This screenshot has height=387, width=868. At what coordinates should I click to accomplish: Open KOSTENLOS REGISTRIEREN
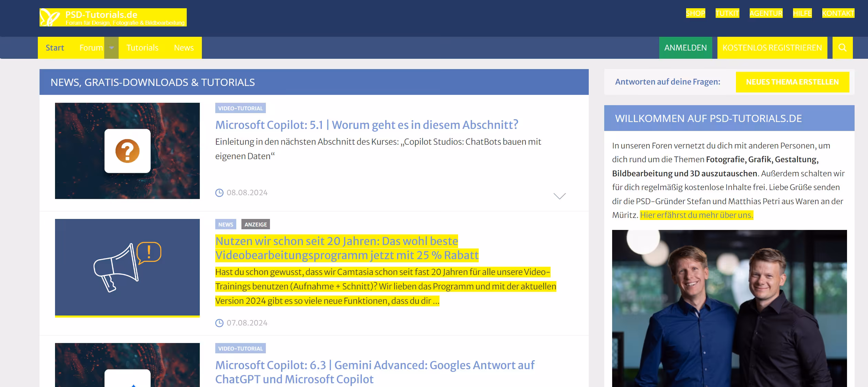click(x=772, y=48)
